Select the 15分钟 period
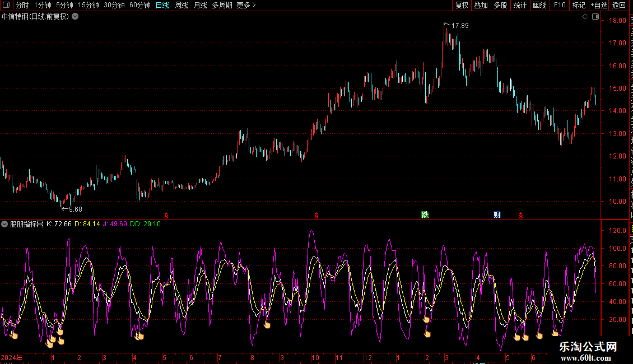633x364 pixels. click(x=88, y=5)
